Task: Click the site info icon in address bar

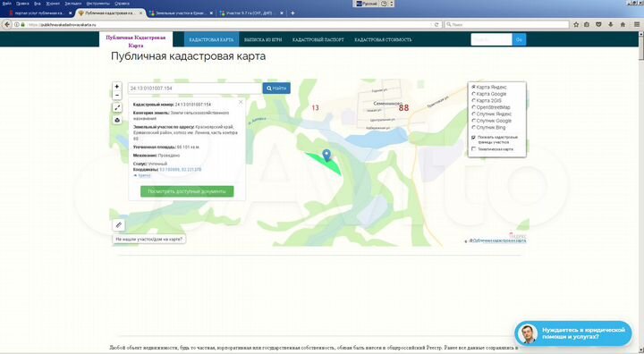Action: 17,25
